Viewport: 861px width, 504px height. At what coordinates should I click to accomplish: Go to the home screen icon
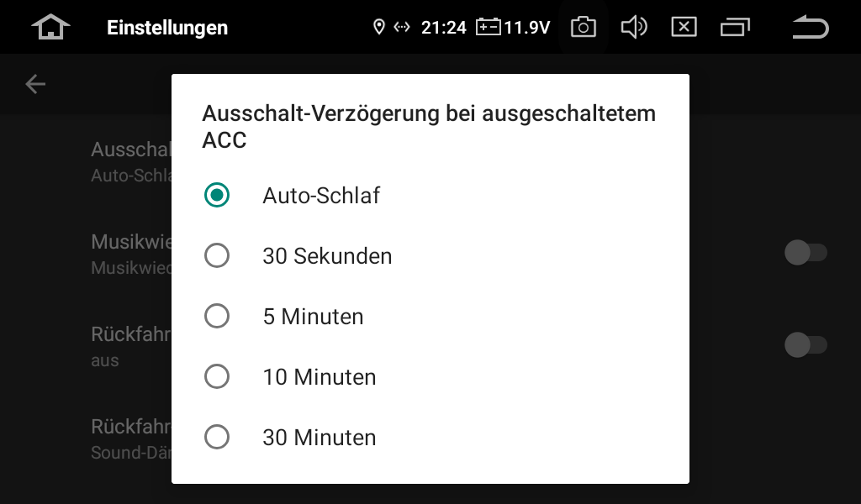(50, 27)
